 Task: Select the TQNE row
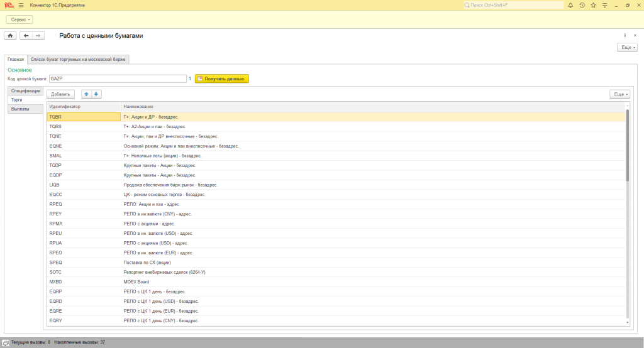pyautogui.click(x=336, y=136)
